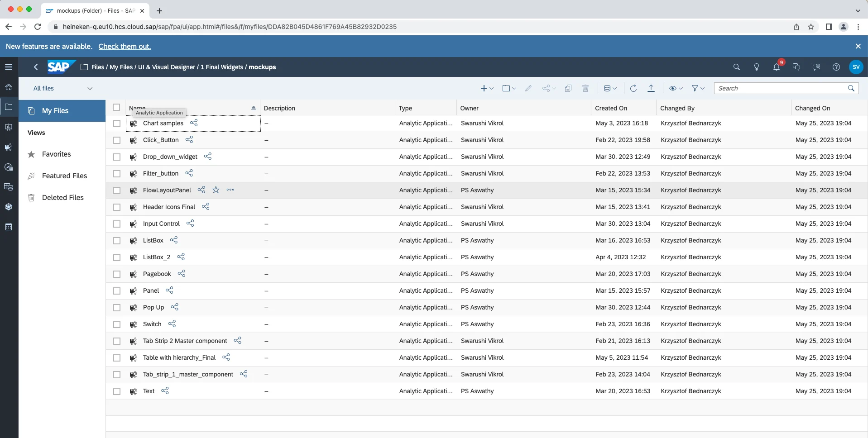
Task: Open the folder options dropdown in toolbar
Action: pos(509,88)
